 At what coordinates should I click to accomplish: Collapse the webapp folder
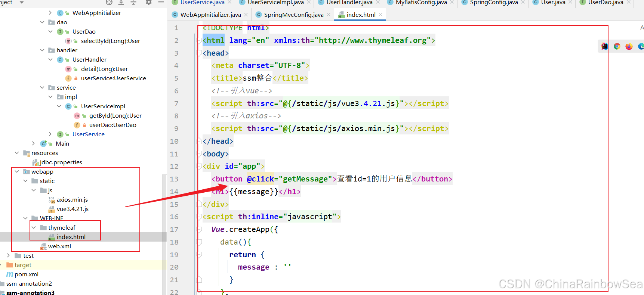[x=17, y=171]
